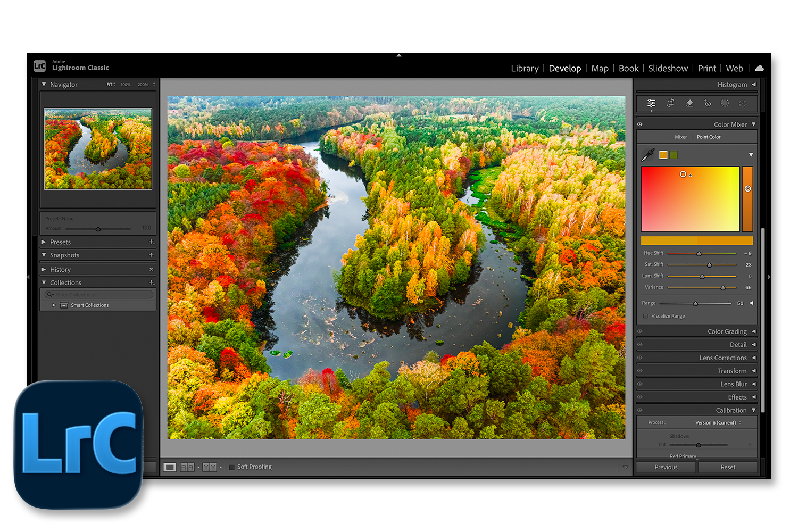This screenshot has height=532, width=798.
Task: Open the Process version dropdown
Action: click(718, 423)
